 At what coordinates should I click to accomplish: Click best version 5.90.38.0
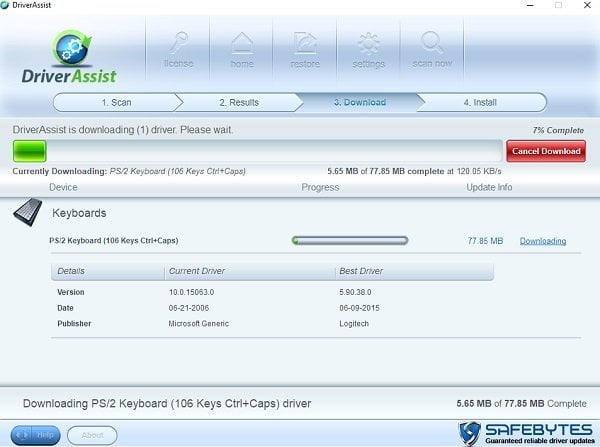tap(355, 292)
